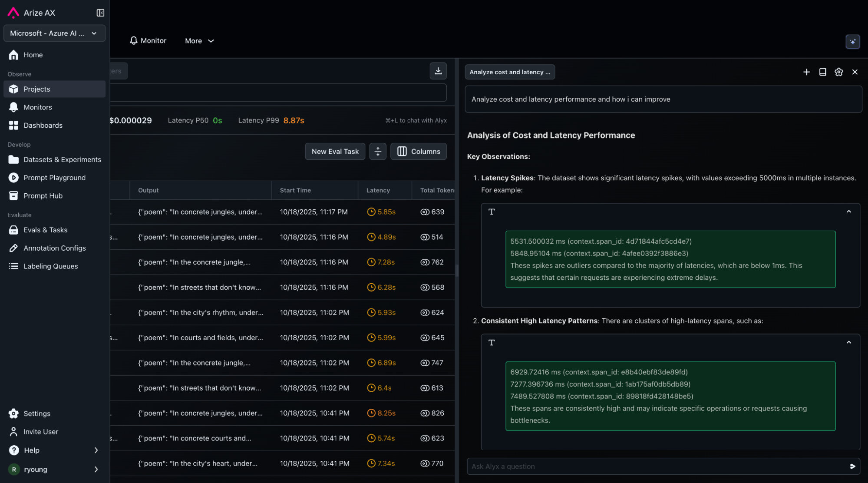Start a new Alyx chat with plus icon
This screenshot has height=483, width=868.
click(x=806, y=72)
